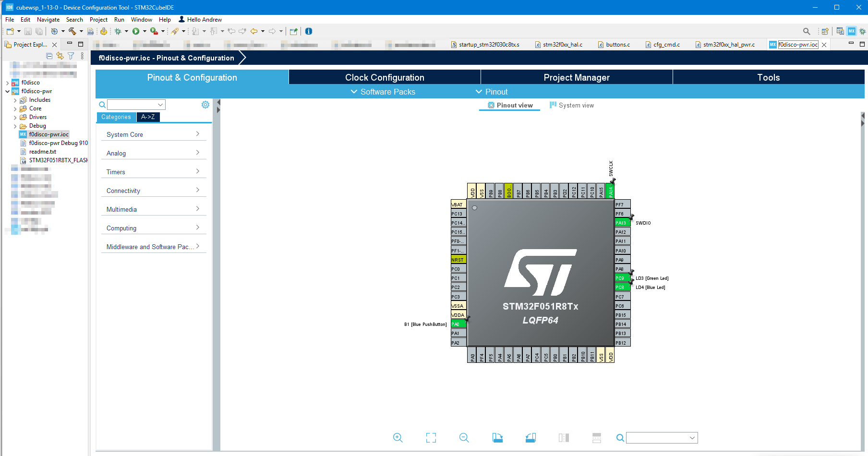
Task: Zoom out of the pinout diagram
Action: click(x=464, y=438)
